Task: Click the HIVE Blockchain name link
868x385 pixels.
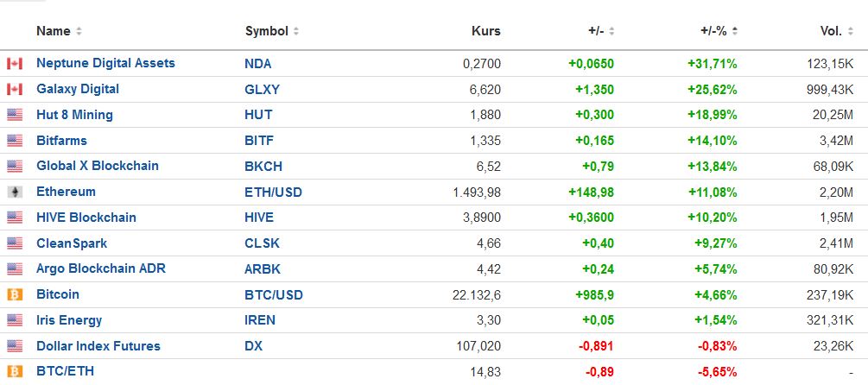Action: coord(86,218)
